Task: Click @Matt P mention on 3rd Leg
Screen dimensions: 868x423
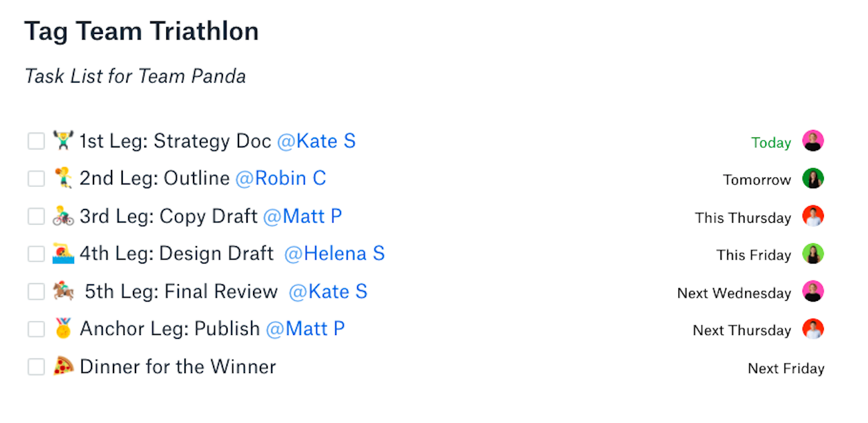Action: tap(302, 216)
